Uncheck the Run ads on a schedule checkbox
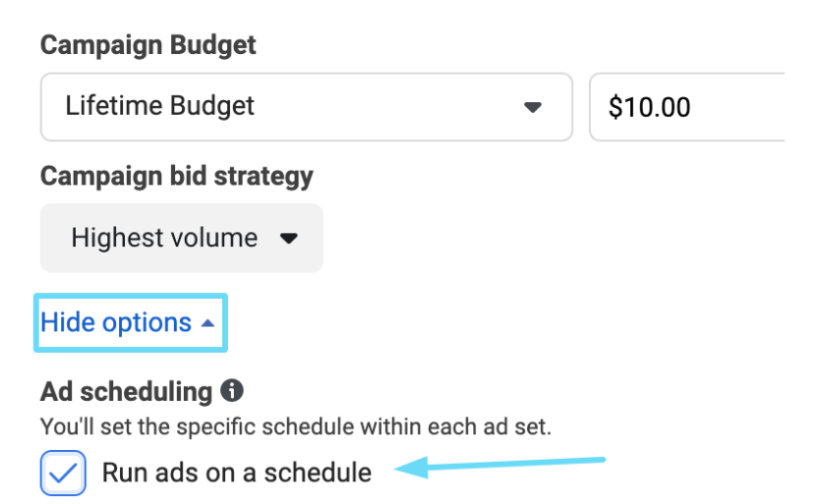Viewport: 823px width, 504px height. coord(63,474)
